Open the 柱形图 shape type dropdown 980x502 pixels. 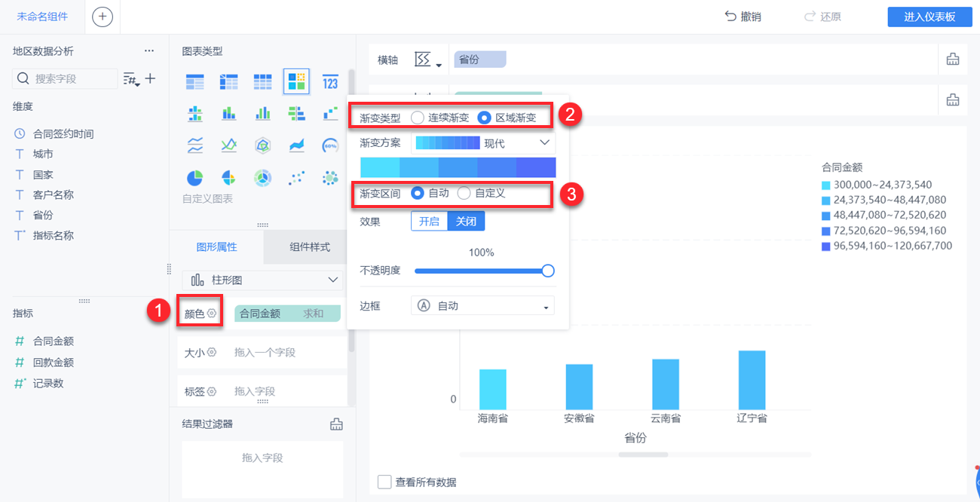262,280
